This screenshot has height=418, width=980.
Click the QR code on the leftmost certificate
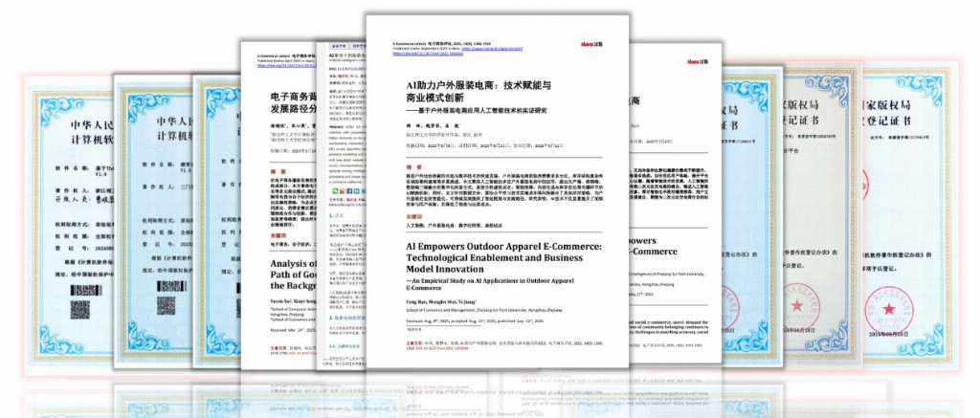[80, 309]
